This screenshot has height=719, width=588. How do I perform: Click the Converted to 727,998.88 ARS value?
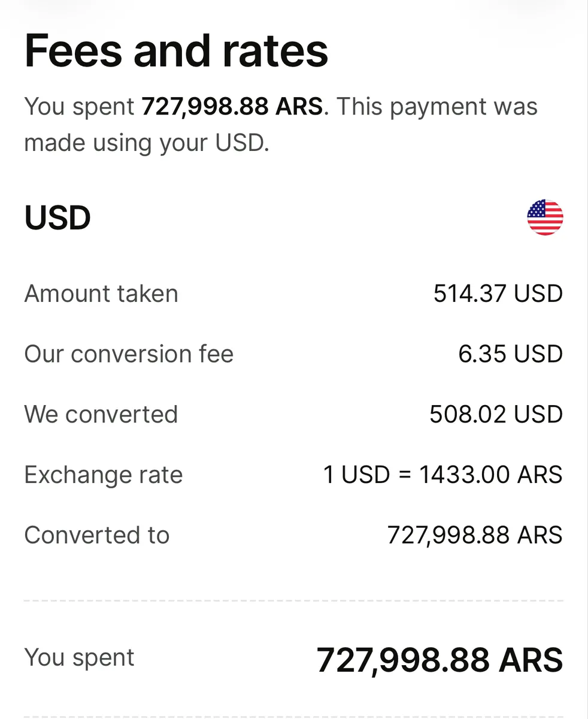point(475,535)
